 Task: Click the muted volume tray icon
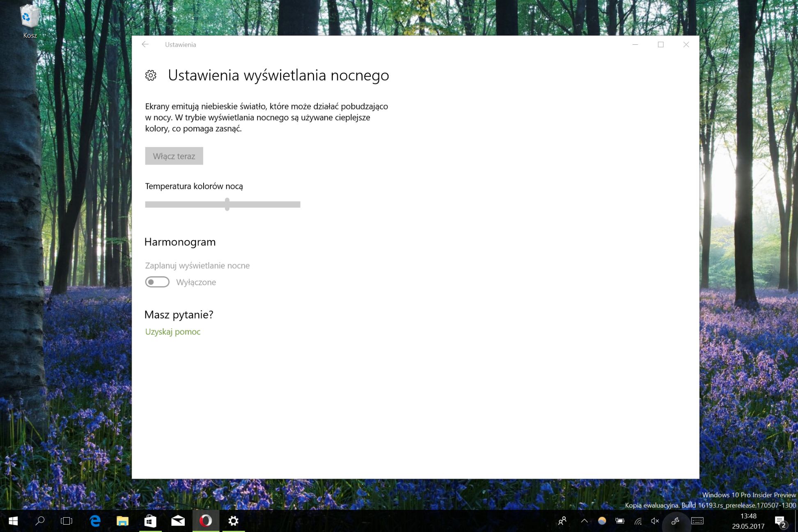coord(655,521)
